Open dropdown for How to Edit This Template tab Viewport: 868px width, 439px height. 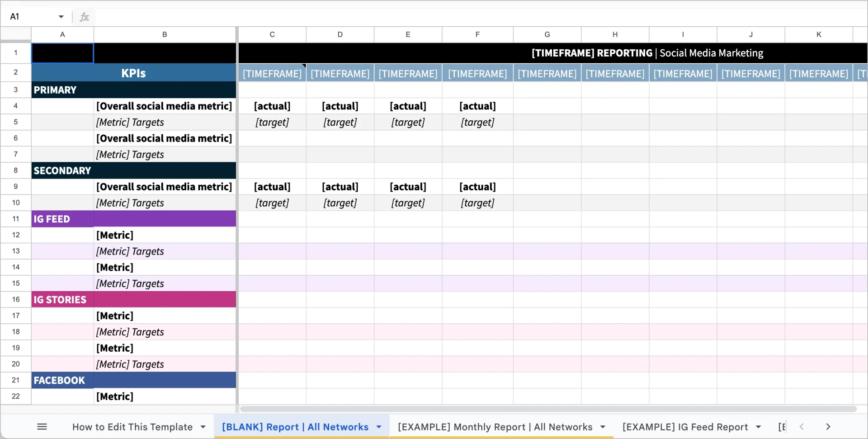(x=203, y=427)
